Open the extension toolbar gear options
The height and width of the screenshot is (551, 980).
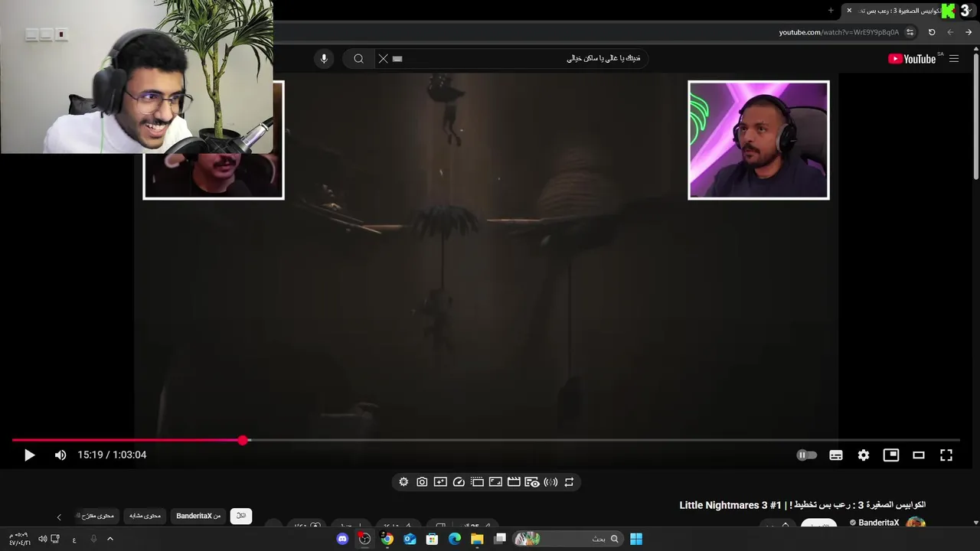click(403, 482)
